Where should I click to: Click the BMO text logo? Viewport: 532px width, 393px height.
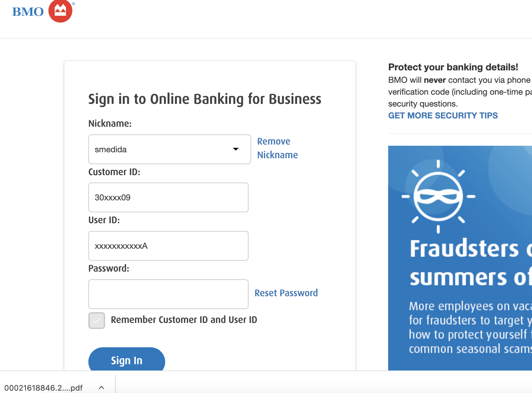[28, 12]
